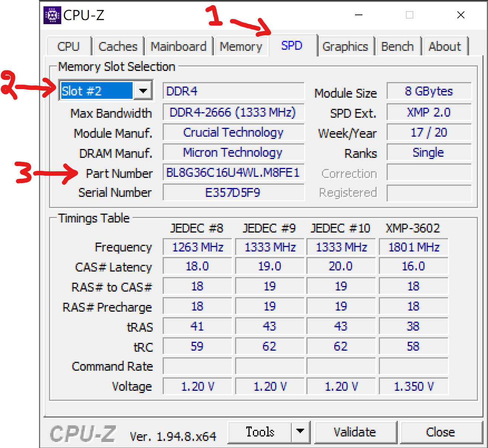Screen dimensions: 488x448
Task: Click the empty JEDEC #8 Command Rate field
Action: coord(198,367)
